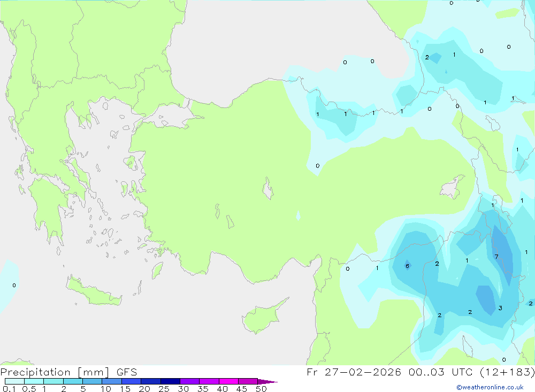Pick the 15–20 mm legend color swatch

coord(132,381)
